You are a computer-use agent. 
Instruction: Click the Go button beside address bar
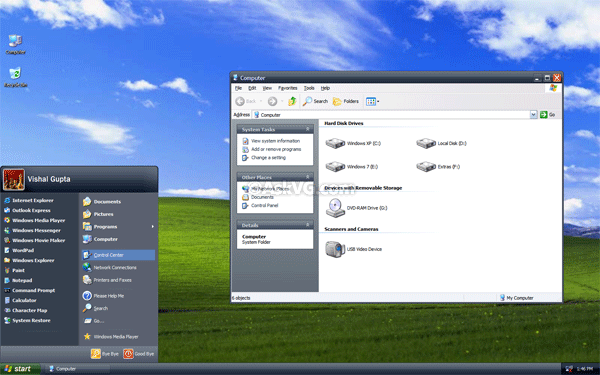pyautogui.click(x=547, y=114)
